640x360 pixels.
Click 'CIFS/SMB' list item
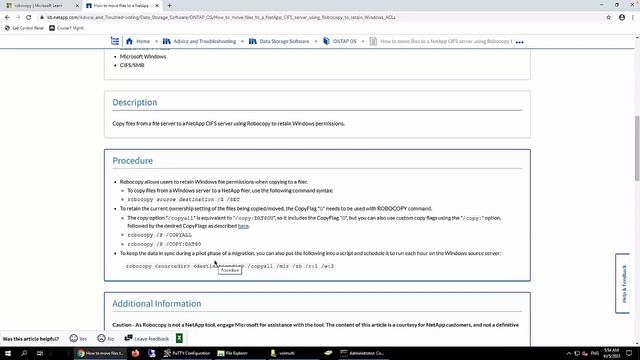(x=132, y=65)
